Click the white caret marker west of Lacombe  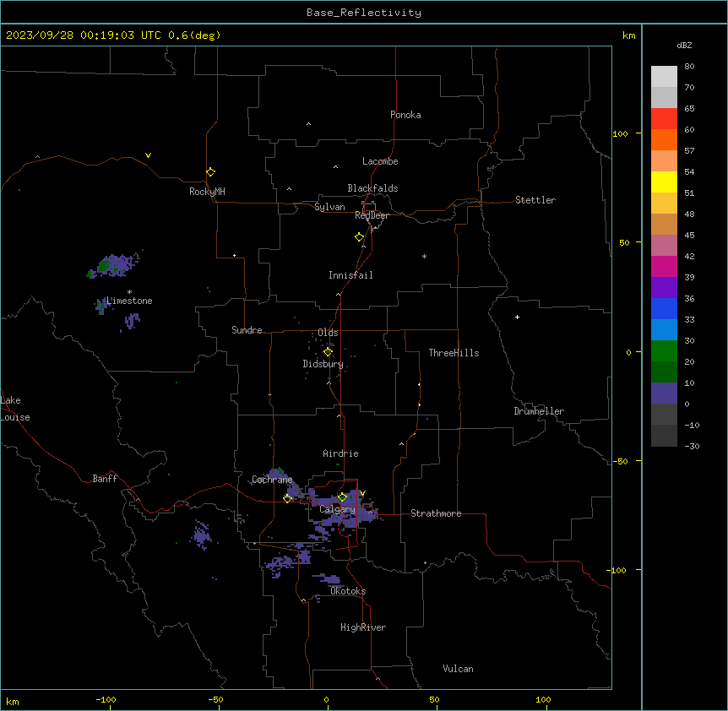335,167
